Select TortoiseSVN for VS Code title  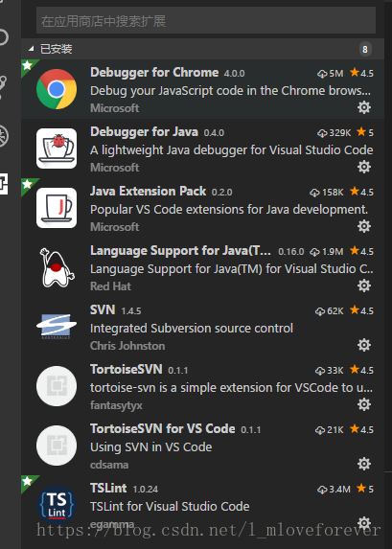coord(163,429)
